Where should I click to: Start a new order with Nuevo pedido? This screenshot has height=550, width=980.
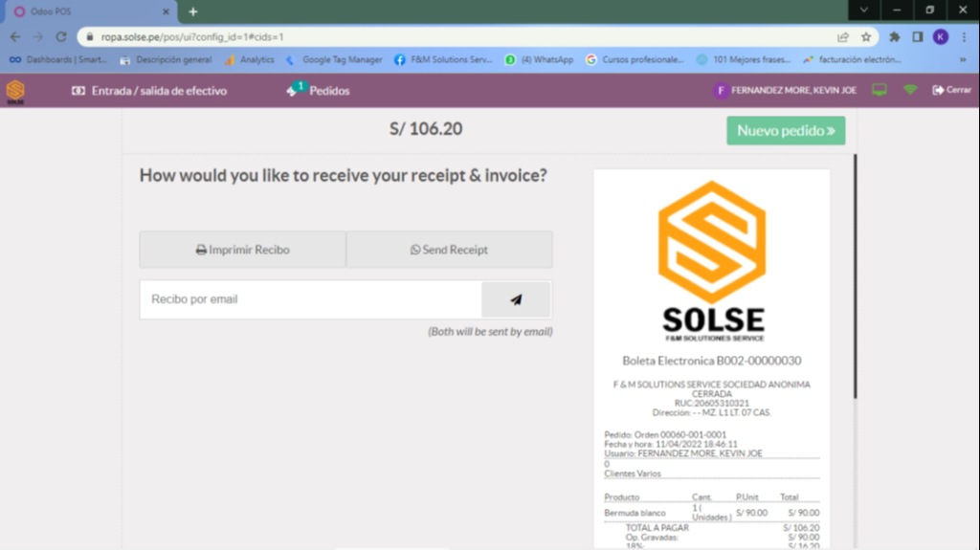[785, 131]
